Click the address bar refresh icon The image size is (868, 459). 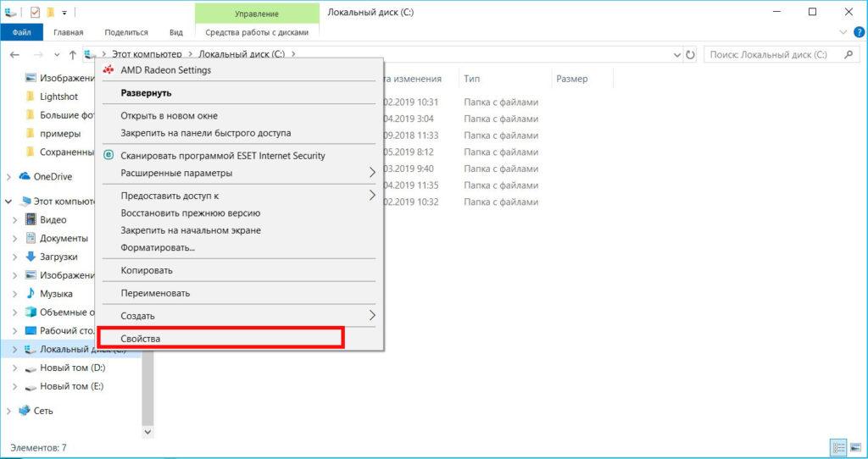tap(690, 54)
